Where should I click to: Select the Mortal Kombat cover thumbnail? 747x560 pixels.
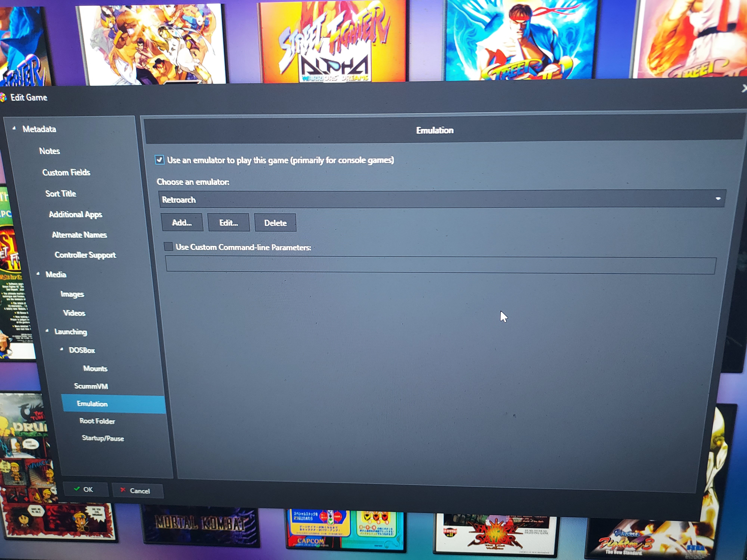(x=201, y=525)
